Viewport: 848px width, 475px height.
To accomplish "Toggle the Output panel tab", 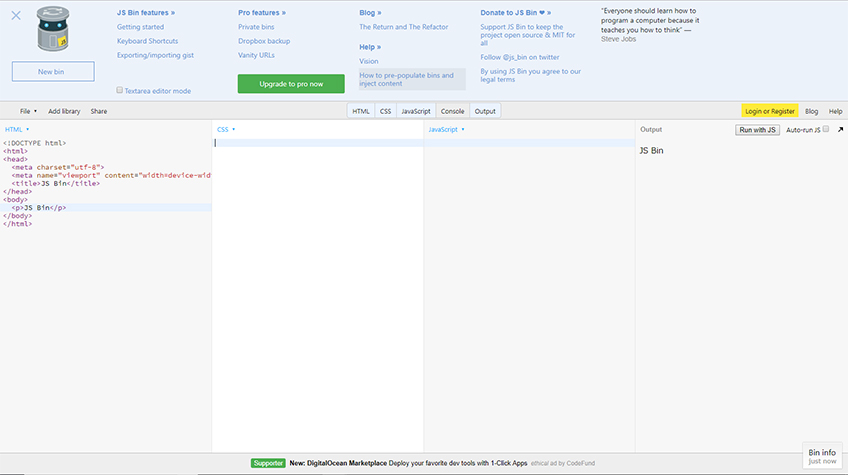I will click(485, 111).
